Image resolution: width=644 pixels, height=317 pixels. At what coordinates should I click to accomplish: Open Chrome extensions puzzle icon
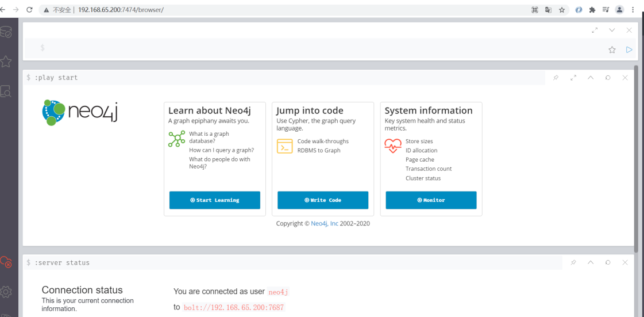[x=592, y=10]
